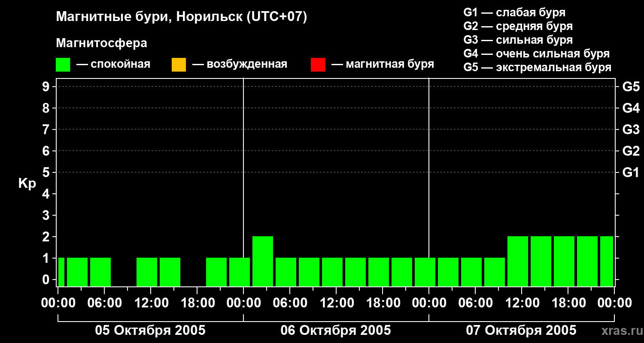644x343 pixels.
Task: Click 'G5 — экстремальная буря' legend line
Action: coord(537,67)
